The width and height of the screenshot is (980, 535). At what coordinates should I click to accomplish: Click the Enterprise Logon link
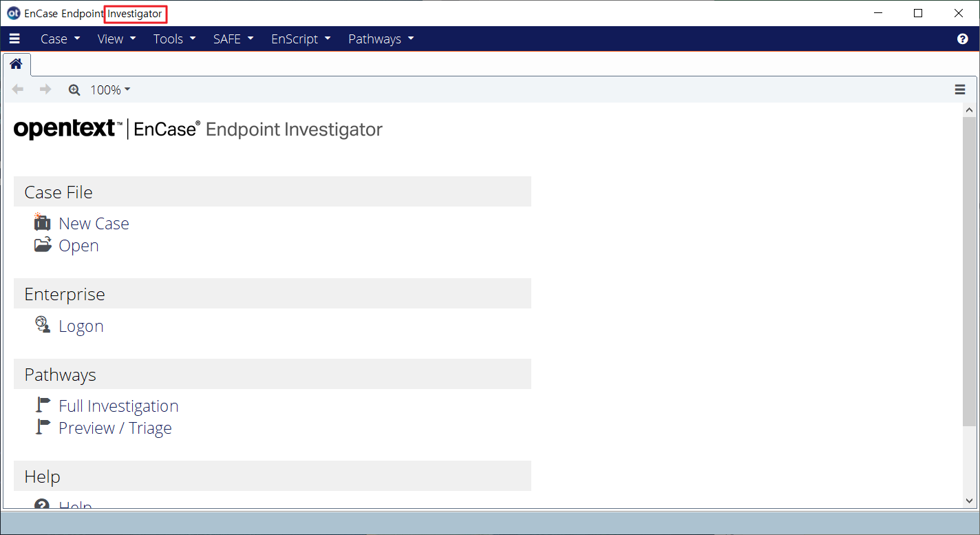(81, 326)
